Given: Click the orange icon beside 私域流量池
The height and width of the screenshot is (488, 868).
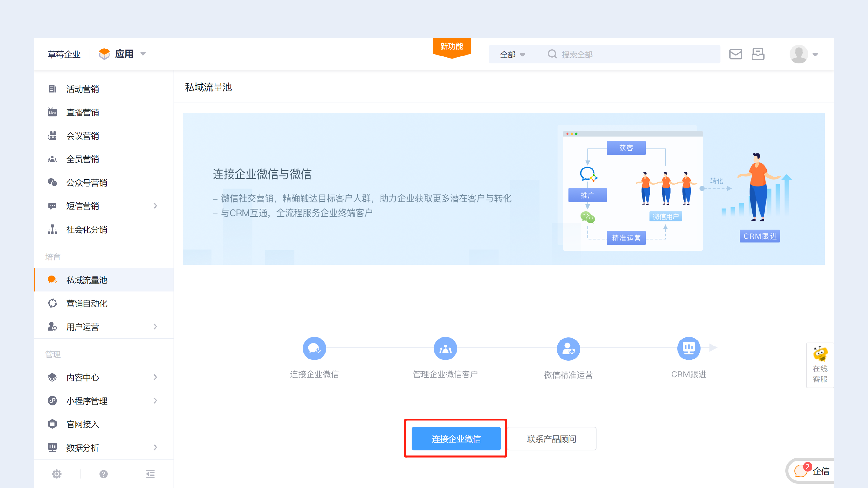Looking at the screenshot, I should [52, 280].
